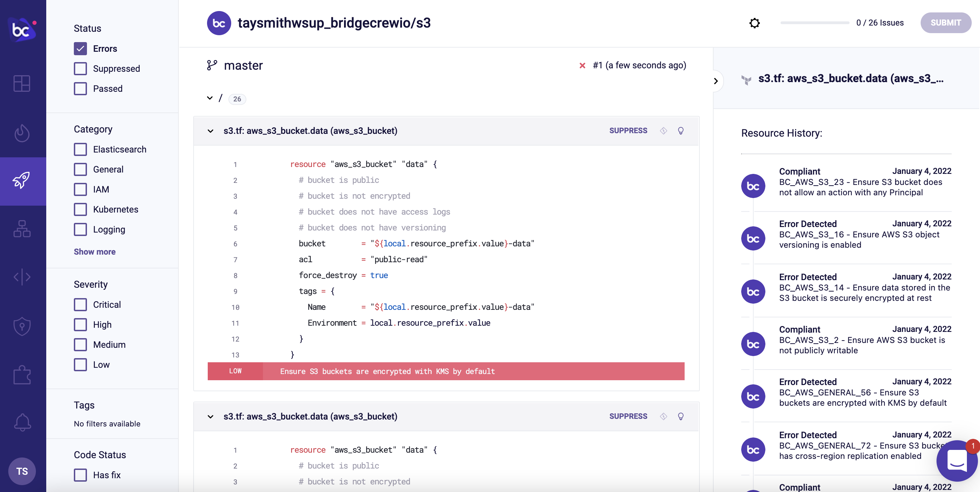
Task: Enable the Elasticsearch category filter
Action: pyautogui.click(x=80, y=149)
